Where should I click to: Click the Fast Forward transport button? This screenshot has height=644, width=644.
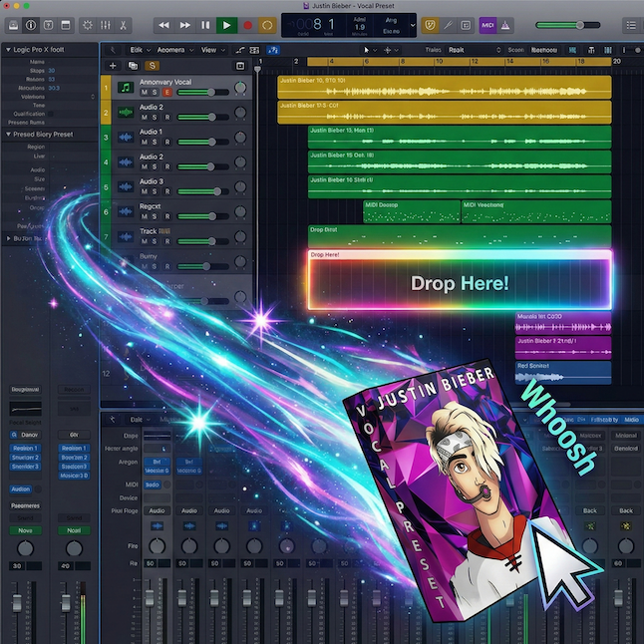click(x=184, y=26)
